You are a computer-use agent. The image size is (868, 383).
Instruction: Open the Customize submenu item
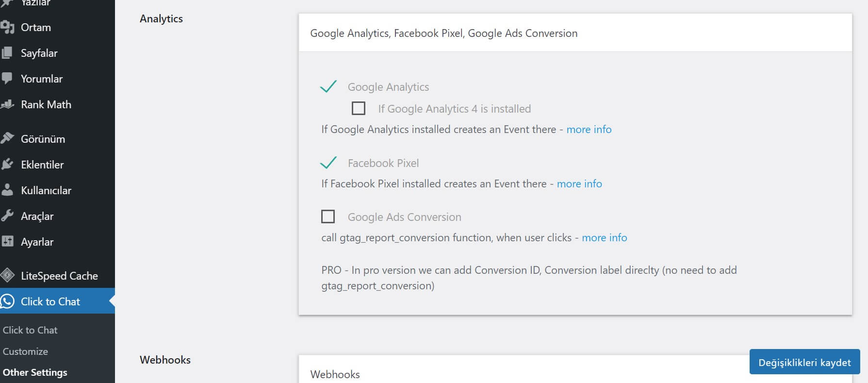pyautogui.click(x=25, y=351)
